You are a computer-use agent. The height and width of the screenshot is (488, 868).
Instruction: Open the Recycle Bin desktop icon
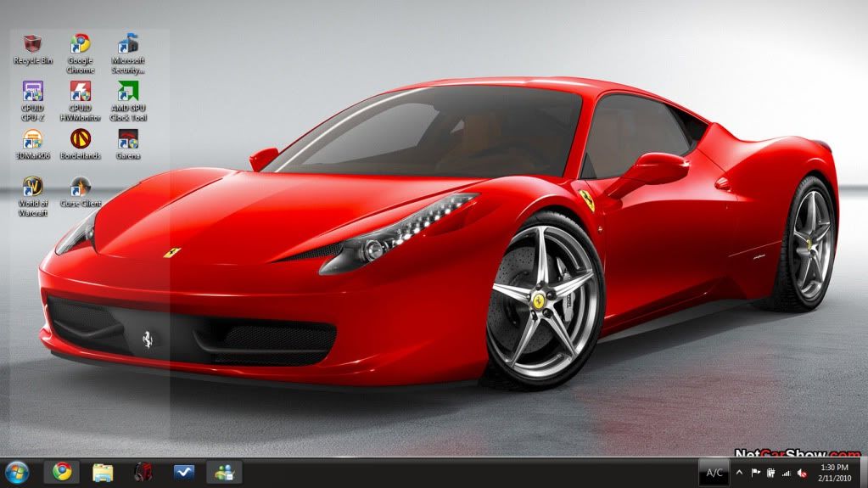pyautogui.click(x=32, y=48)
